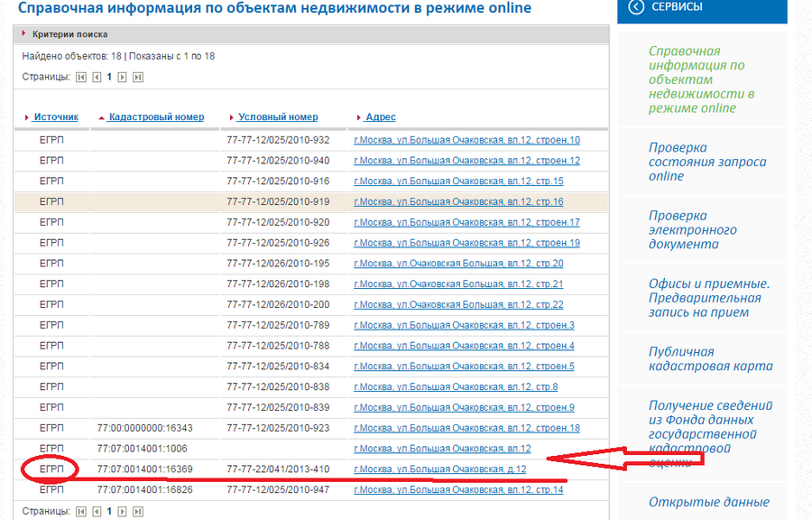
Task: Go to first page using pager above table
Action: tap(81, 78)
